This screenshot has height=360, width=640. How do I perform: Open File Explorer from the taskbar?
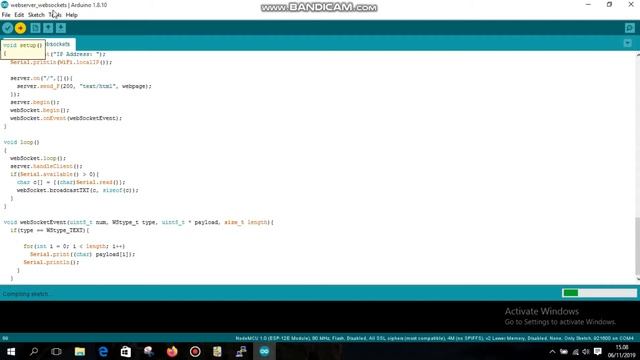(x=80, y=351)
